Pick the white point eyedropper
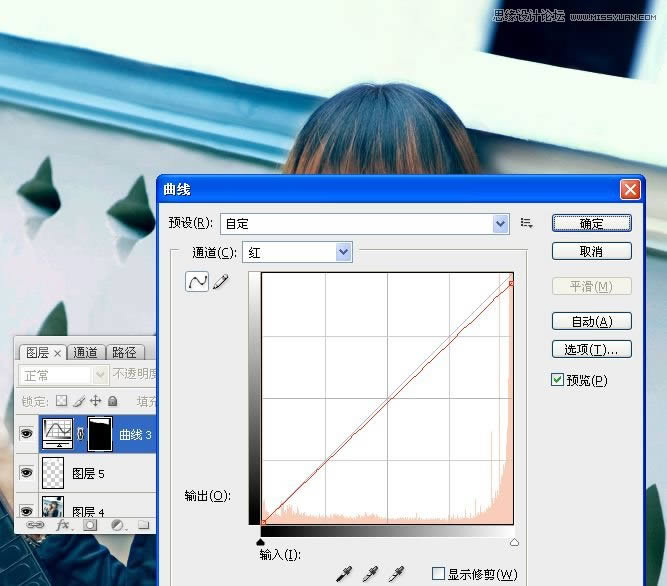The image size is (667, 586). pyautogui.click(x=397, y=573)
